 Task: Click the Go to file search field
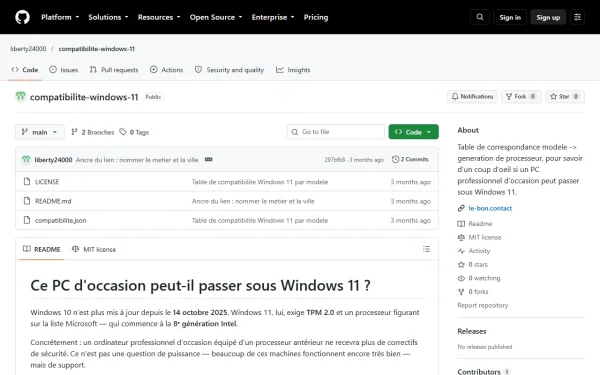[x=336, y=132]
